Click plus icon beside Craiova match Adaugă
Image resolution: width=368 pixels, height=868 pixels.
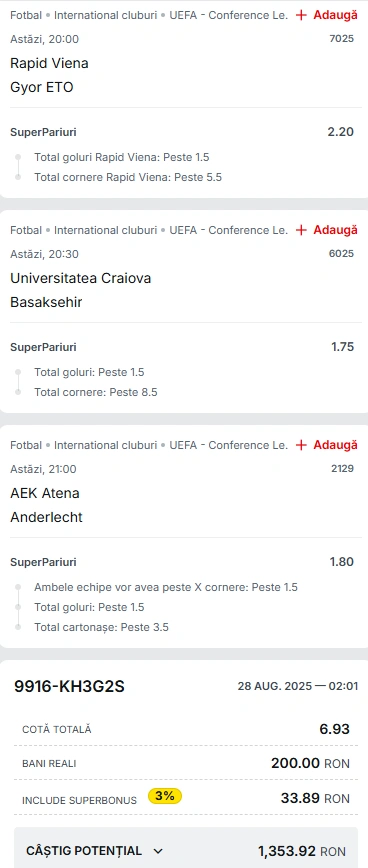[x=301, y=230]
